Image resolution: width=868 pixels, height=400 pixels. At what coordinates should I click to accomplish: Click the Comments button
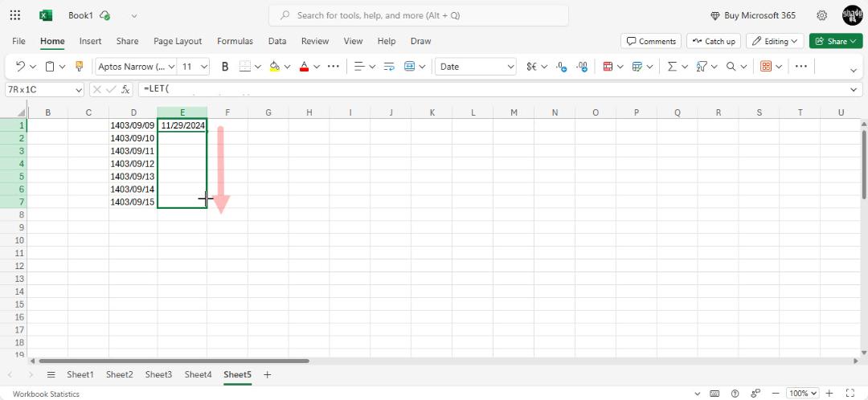pyautogui.click(x=651, y=41)
